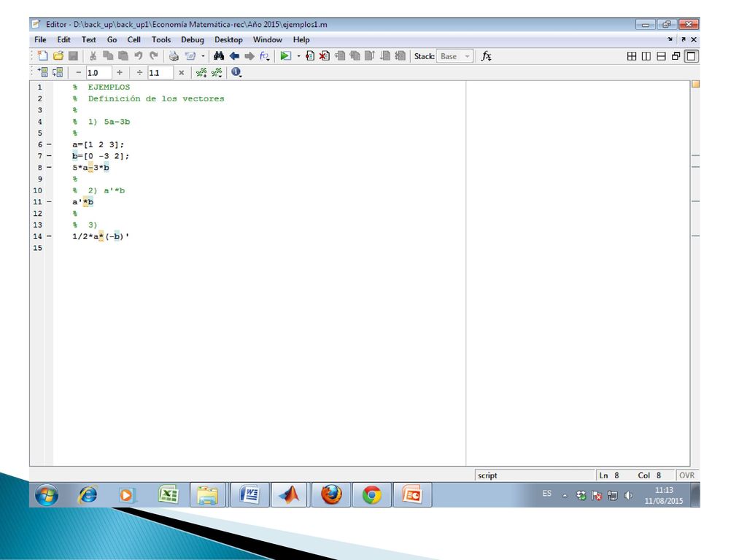Screen dimensions: 747x560
Task: Click code line 1/2*a*(-b)'
Action: pos(101,236)
